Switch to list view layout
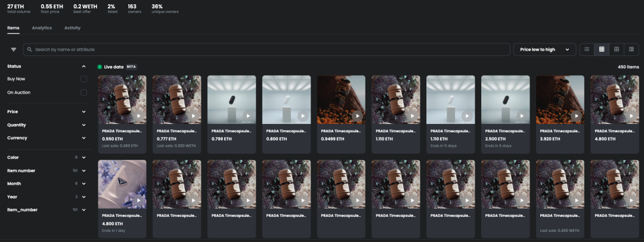The image size is (644, 242). point(587,49)
